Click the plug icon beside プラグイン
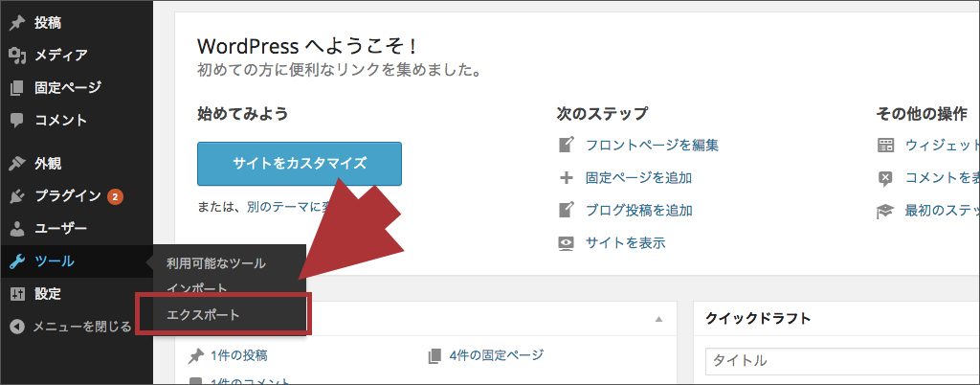The height and width of the screenshot is (385, 980). click(17, 197)
